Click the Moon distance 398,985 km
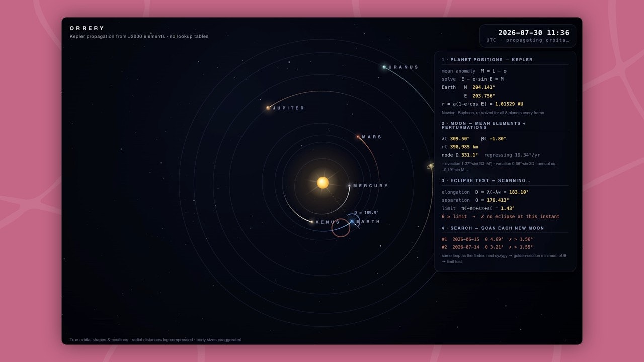Screen dimensions: 644x362 coord(464,147)
